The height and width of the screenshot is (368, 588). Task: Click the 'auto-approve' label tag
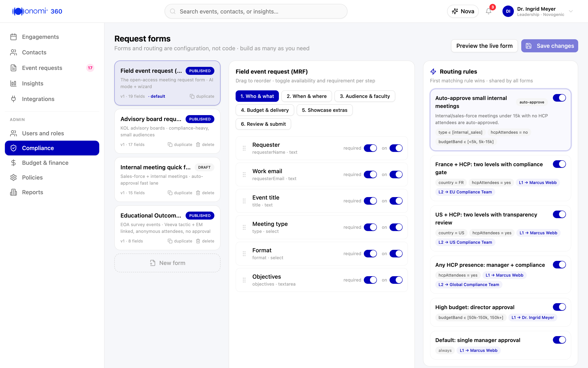click(x=532, y=102)
